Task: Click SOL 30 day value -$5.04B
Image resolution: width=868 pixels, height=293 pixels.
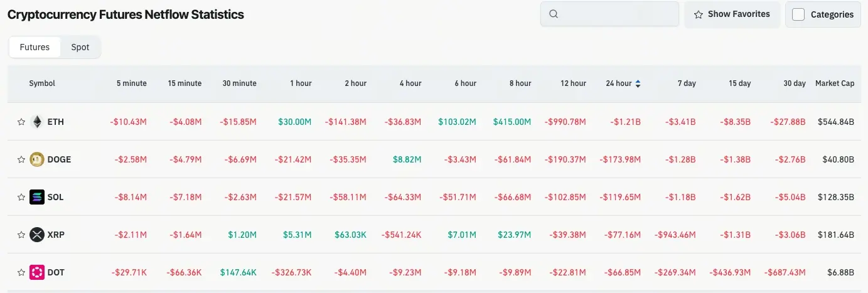Action: (790, 197)
